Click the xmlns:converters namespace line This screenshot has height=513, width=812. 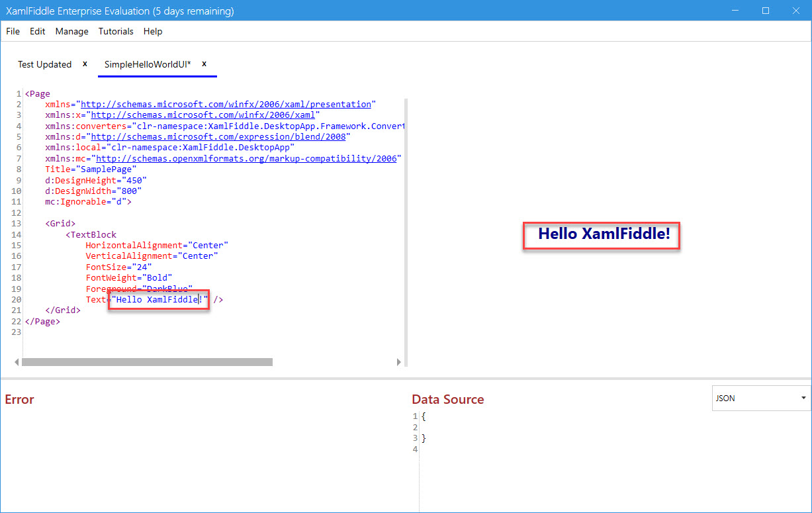pos(225,126)
